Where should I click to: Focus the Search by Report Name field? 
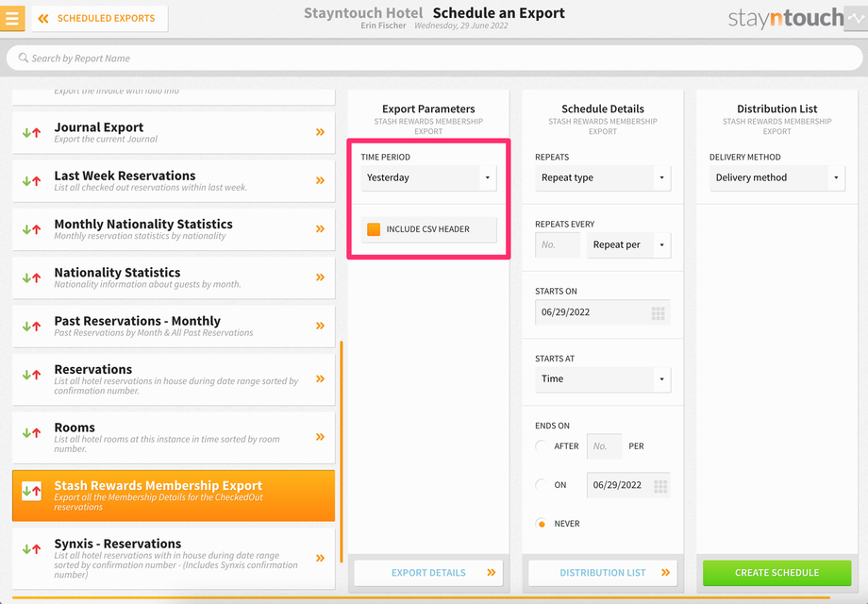pos(435,59)
